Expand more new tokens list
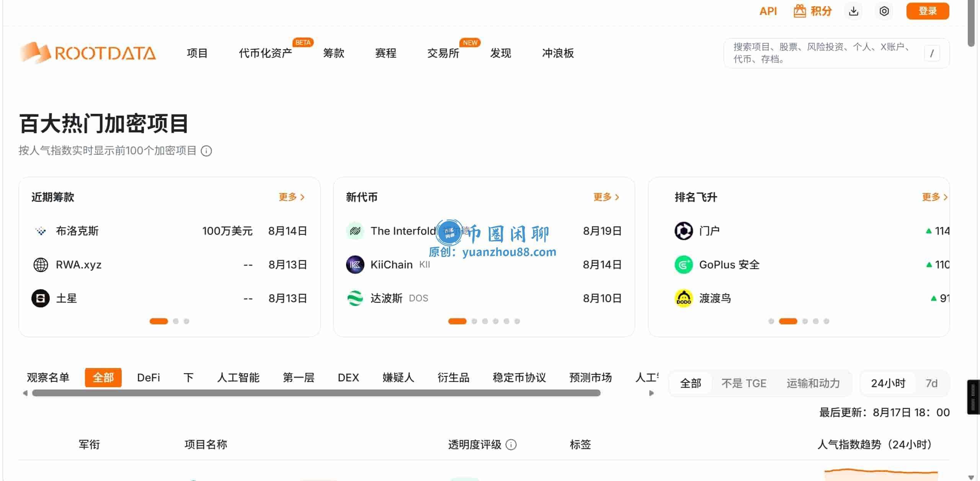This screenshot has height=481, width=980. tap(606, 197)
